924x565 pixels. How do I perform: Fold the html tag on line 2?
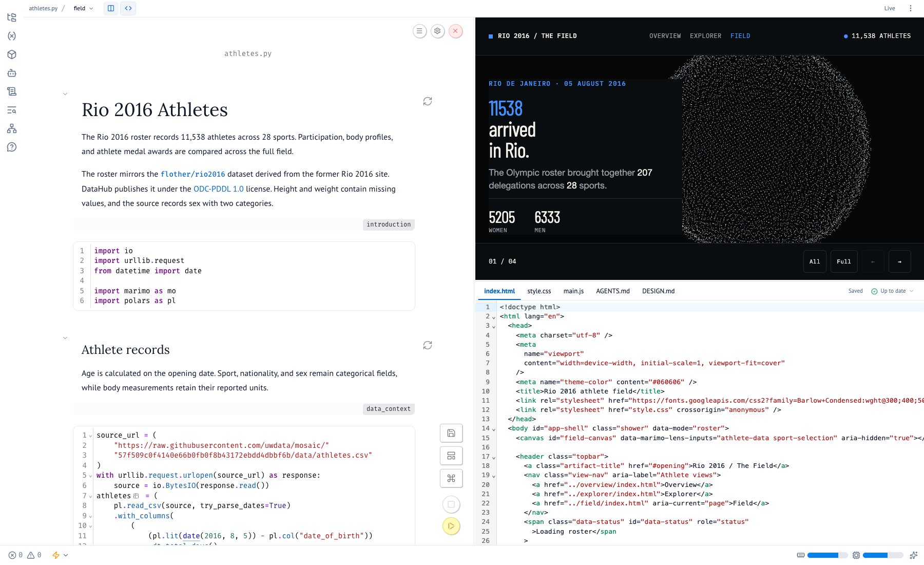click(x=494, y=317)
